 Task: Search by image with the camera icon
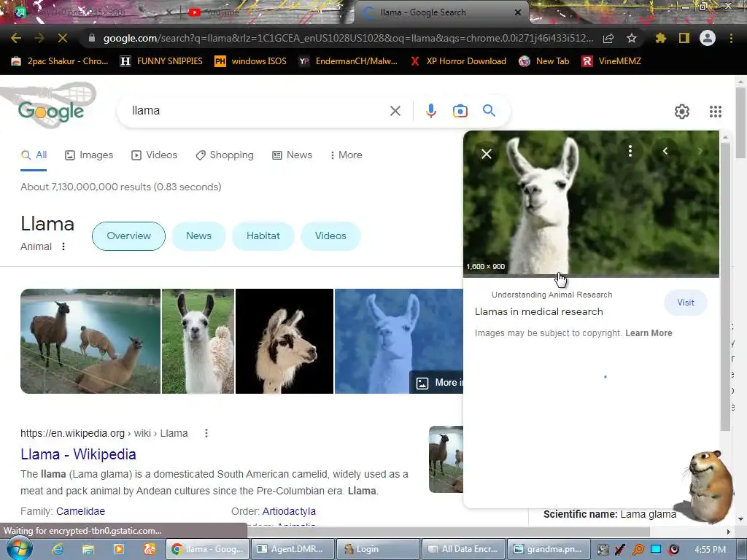point(460,111)
